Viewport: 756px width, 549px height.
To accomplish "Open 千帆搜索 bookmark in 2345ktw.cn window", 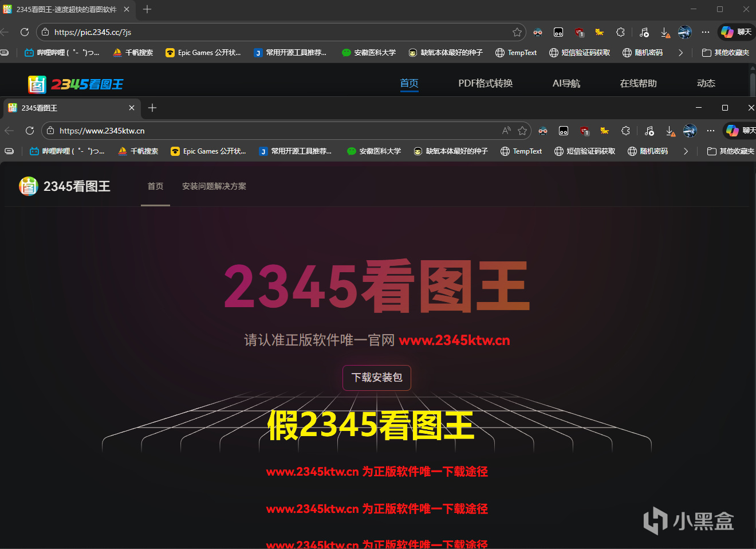I will [x=138, y=151].
